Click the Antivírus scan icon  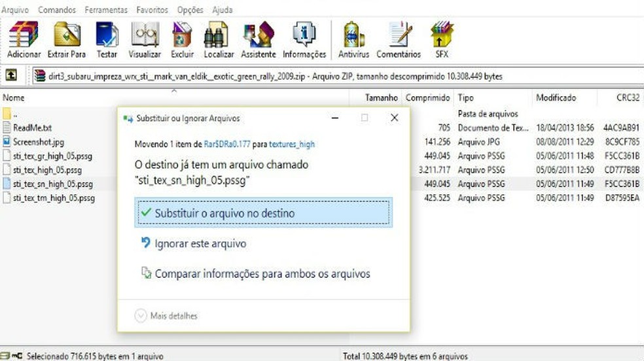coord(353,35)
